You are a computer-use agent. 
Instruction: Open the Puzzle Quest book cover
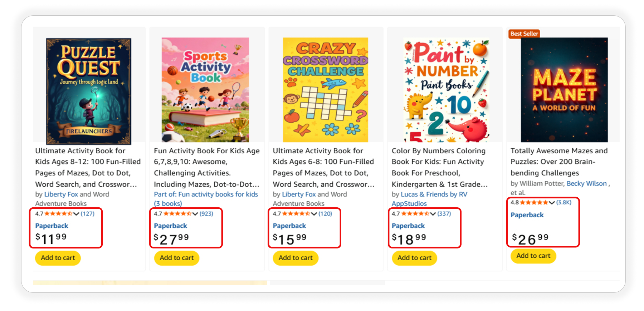click(x=88, y=91)
